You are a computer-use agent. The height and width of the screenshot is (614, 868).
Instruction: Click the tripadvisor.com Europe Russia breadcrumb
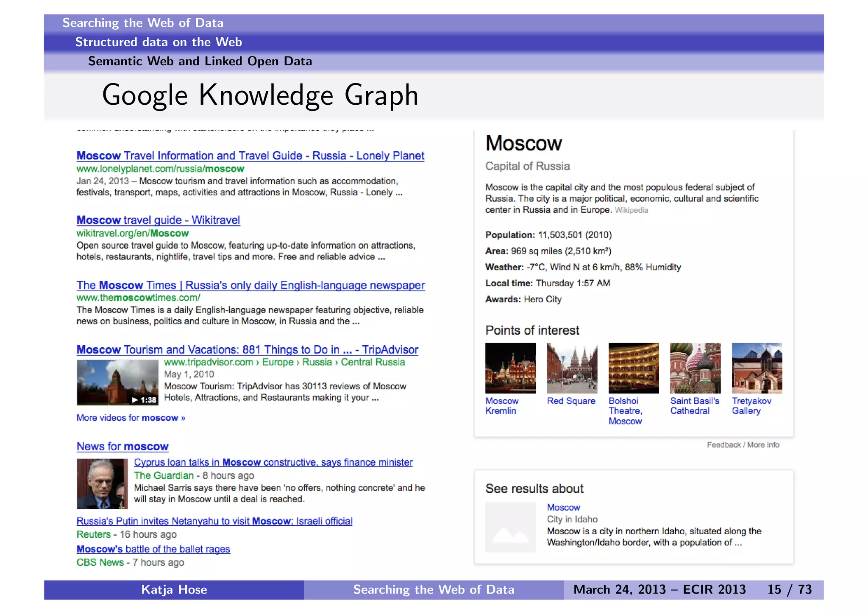pos(284,362)
